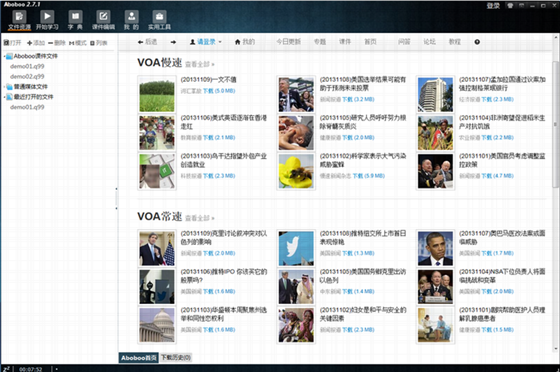The width and height of the screenshot is (560, 372).
Task: Click 列表 list view button in sidebar
Action: click(99, 43)
